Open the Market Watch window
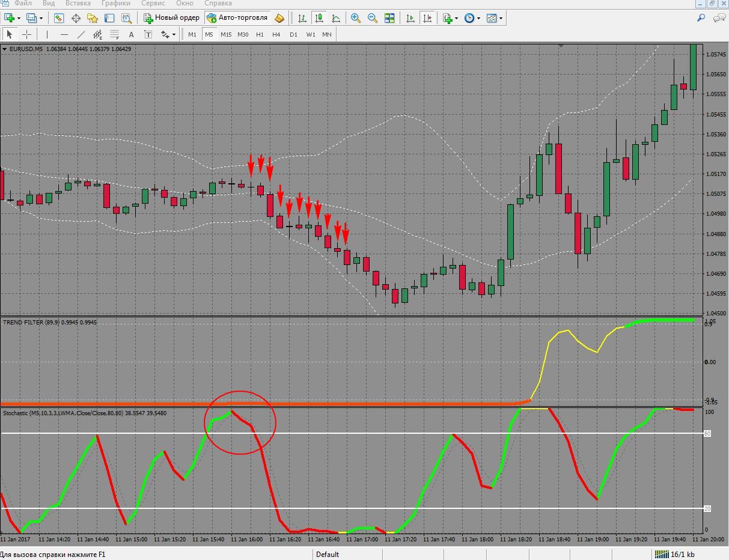Viewport: 729px width, 560px height. (x=59, y=18)
